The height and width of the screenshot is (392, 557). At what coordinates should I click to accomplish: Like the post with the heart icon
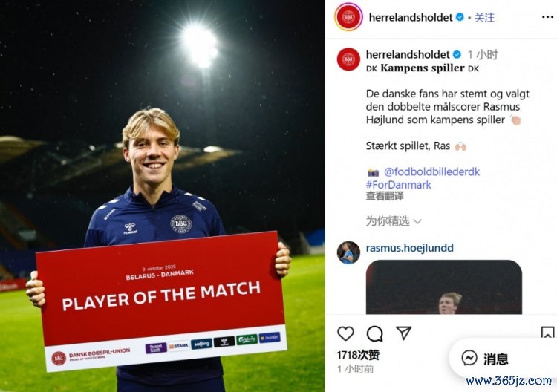(x=345, y=334)
